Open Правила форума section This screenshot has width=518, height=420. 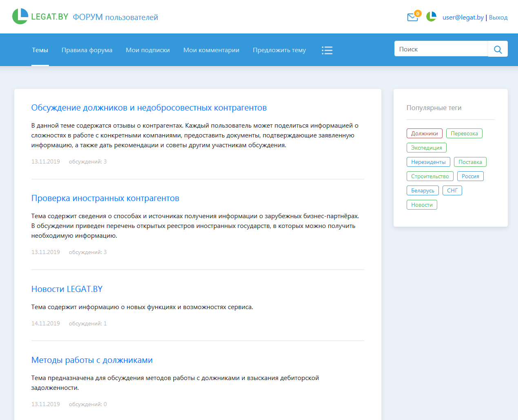coord(87,50)
